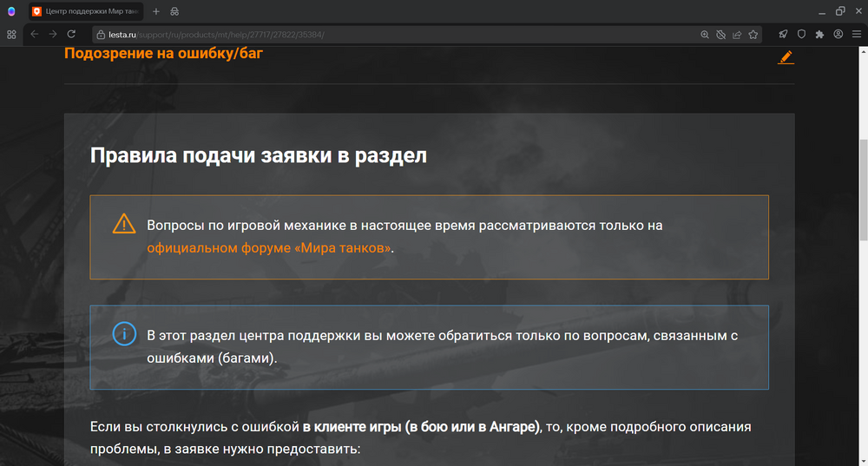Click the Правила подачи заявки в раздел heading
This screenshot has width=868, height=466.
pyautogui.click(x=259, y=155)
